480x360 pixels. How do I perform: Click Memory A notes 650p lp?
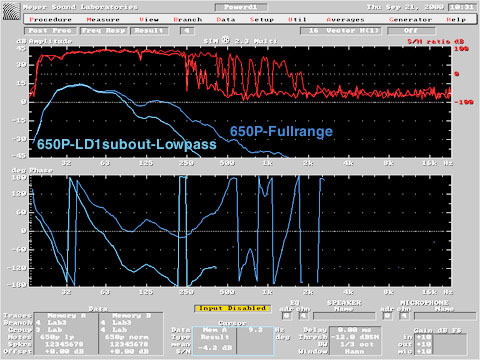pyautogui.click(x=57, y=337)
